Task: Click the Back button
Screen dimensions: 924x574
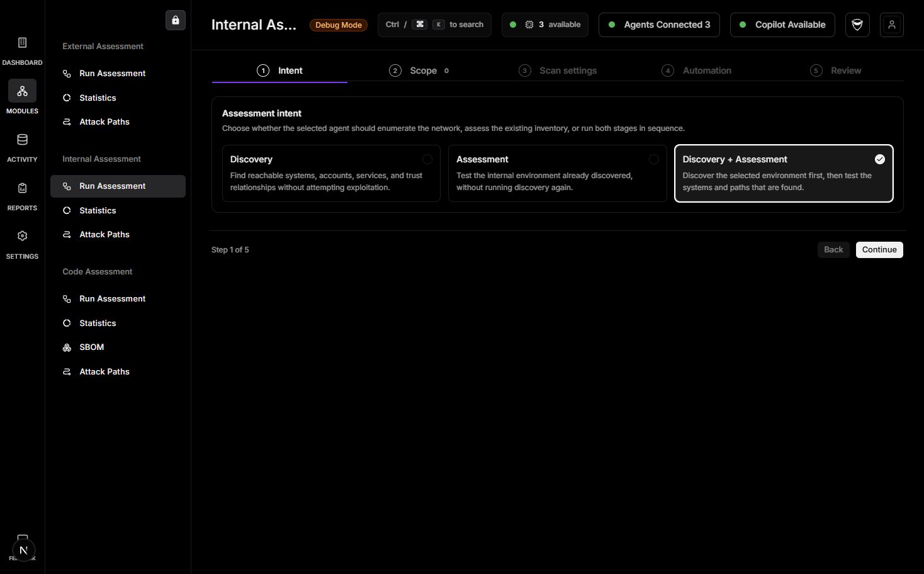Action: 833,250
